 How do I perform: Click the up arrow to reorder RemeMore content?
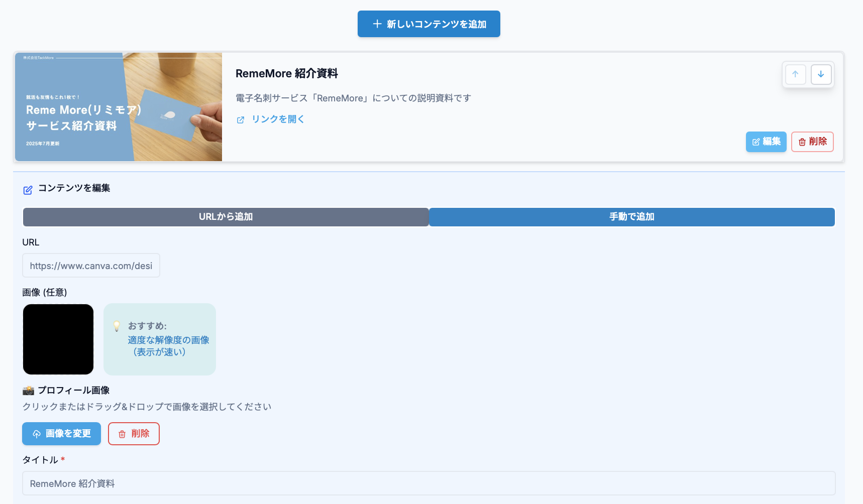(x=795, y=74)
